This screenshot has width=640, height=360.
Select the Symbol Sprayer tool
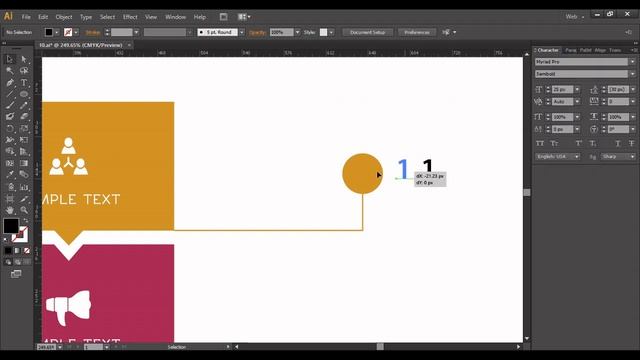tap(9, 187)
